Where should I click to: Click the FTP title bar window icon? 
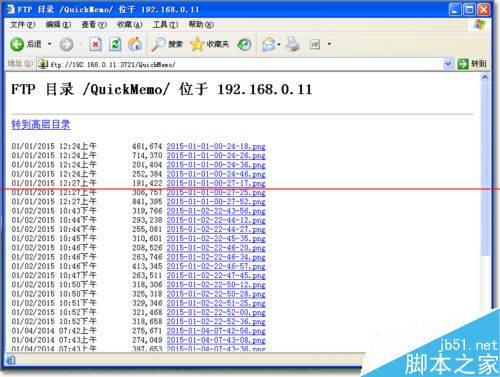coord(10,9)
